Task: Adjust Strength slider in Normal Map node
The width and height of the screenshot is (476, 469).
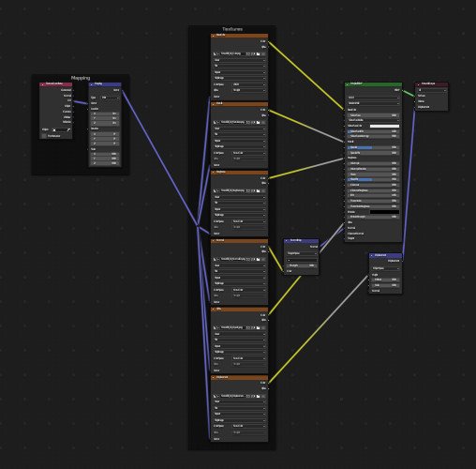Action: pos(302,265)
